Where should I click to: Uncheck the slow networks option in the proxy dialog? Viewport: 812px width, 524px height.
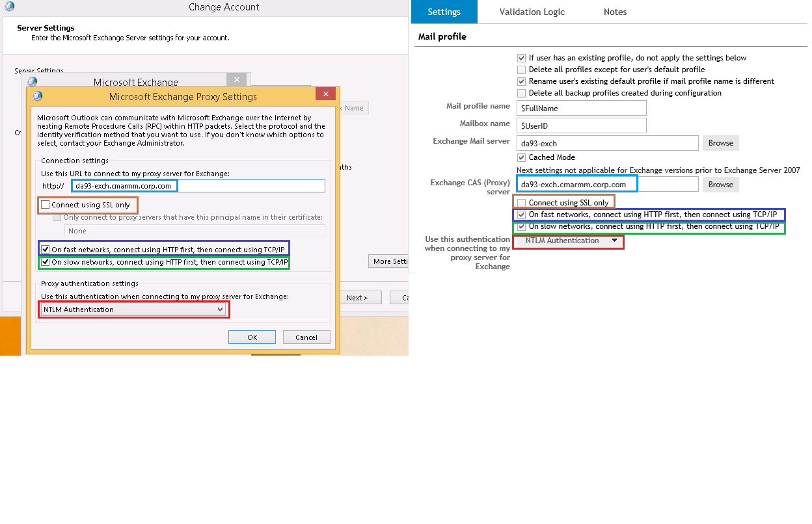pyautogui.click(x=45, y=263)
